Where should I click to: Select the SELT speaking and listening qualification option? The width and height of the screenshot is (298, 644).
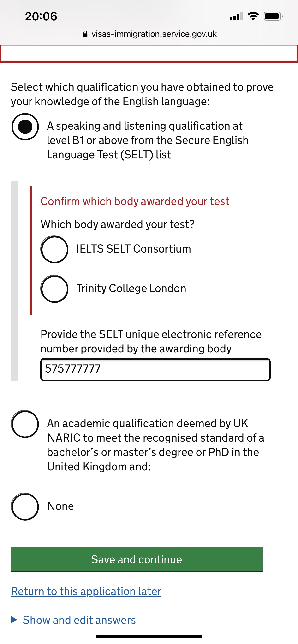point(25,127)
